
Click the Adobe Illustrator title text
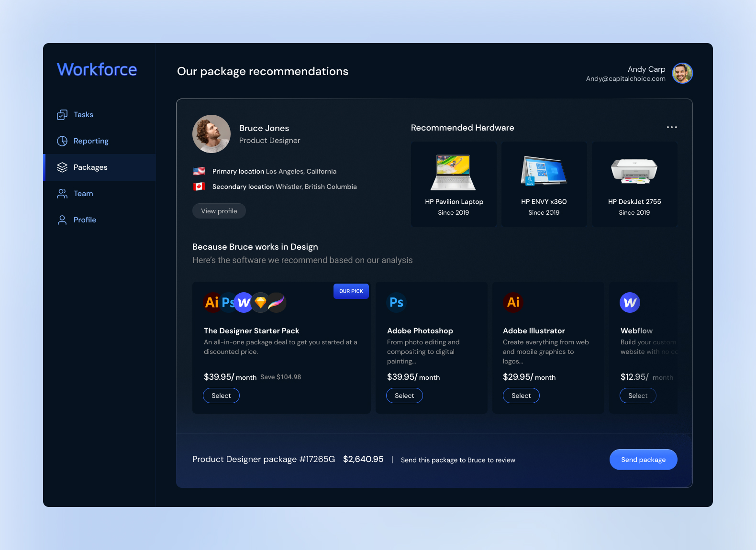(x=534, y=331)
